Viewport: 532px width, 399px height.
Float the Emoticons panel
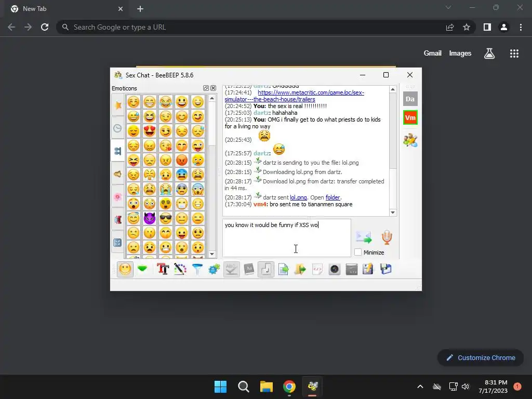[206, 88]
